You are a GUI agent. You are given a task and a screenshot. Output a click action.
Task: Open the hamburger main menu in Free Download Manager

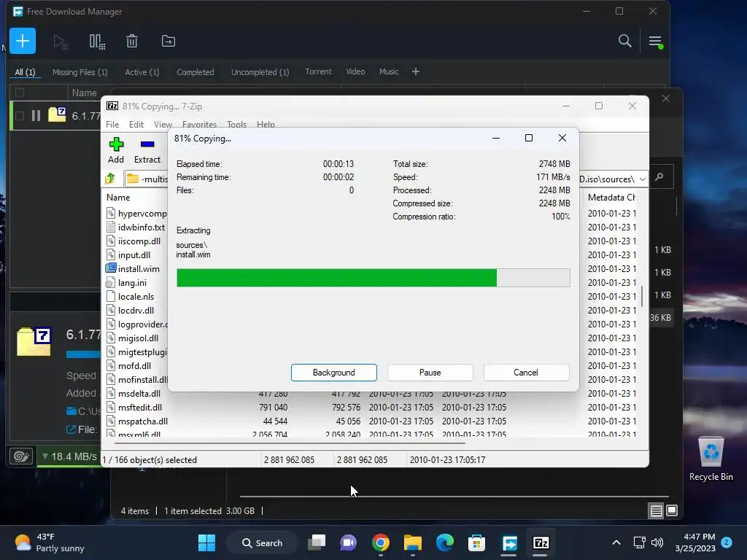click(656, 42)
